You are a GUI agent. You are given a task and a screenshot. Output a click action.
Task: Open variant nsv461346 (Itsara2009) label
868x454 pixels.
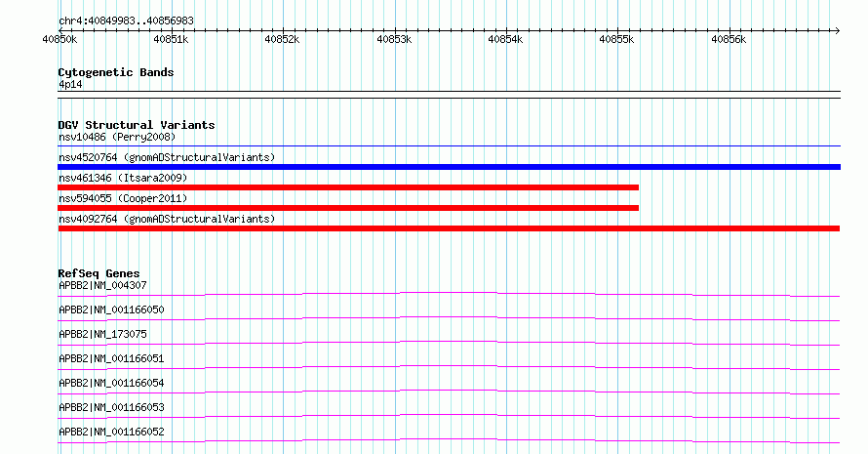pyautogui.click(x=123, y=178)
